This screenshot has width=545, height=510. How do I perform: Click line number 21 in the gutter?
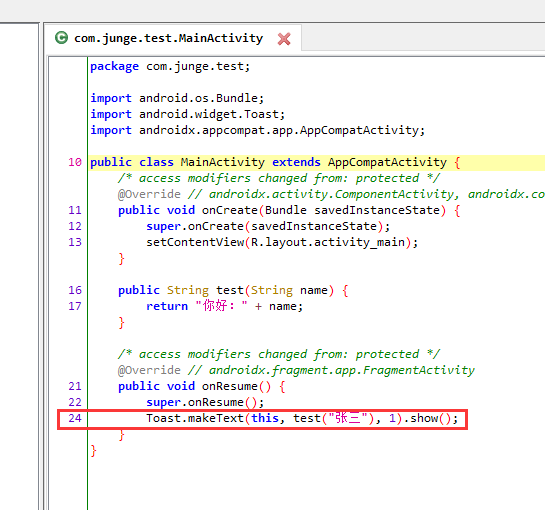pyautogui.click(x=75, y=386)
